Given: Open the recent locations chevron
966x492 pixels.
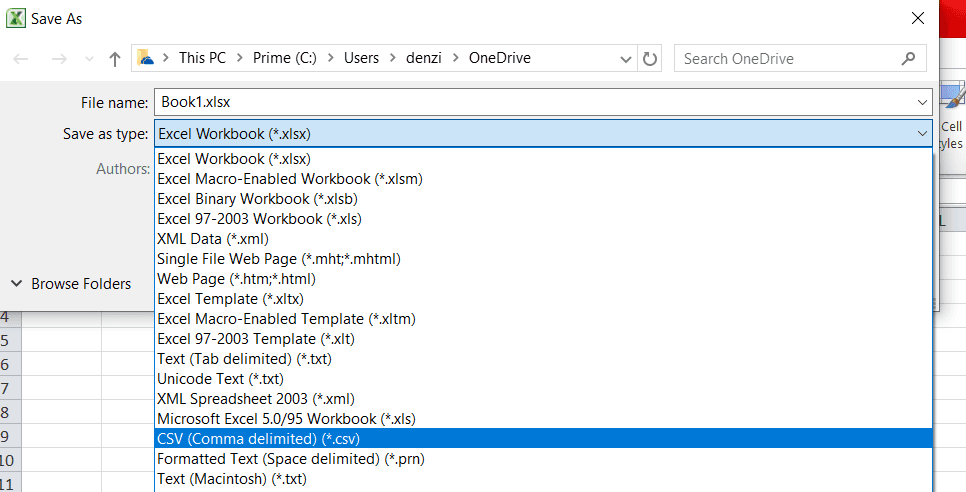Looking at the screenshot, I should [89, 59].
